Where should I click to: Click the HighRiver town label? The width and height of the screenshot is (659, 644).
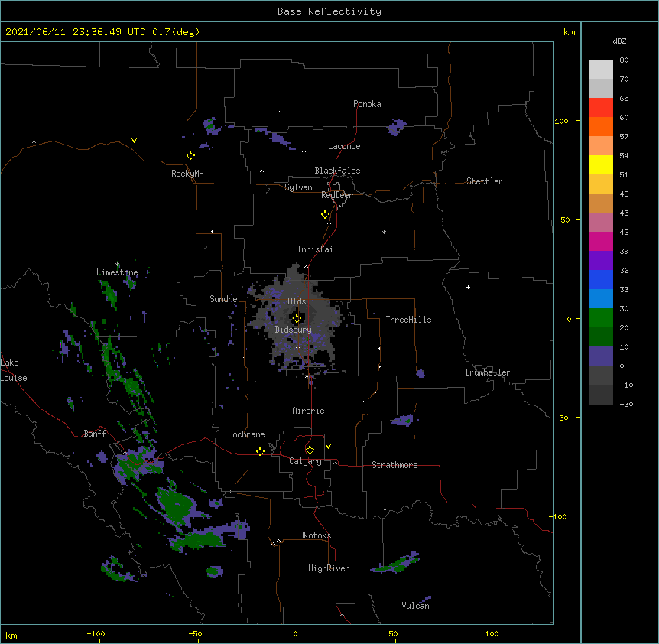[329, 568]
